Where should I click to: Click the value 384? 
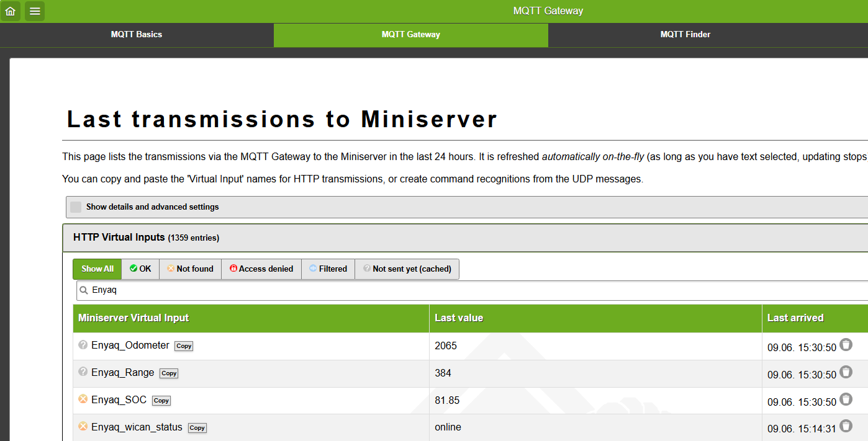click(443, 373)
